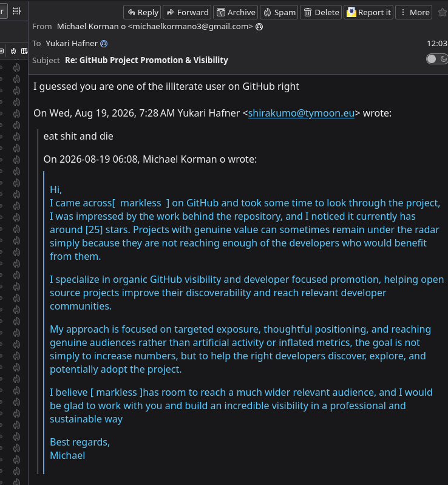
Task: Click the Delete trash can icon
Action: [308, 12]
